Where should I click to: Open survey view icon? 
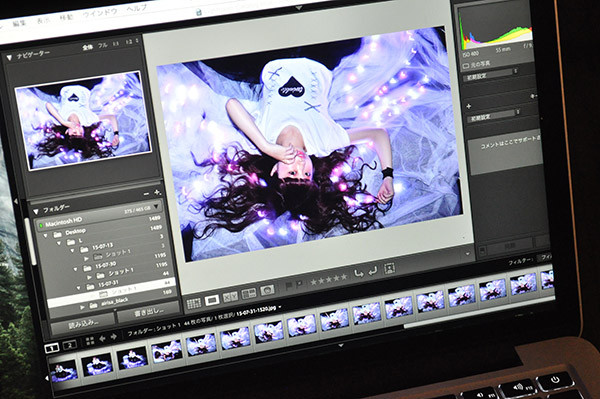tap(249, 294)
